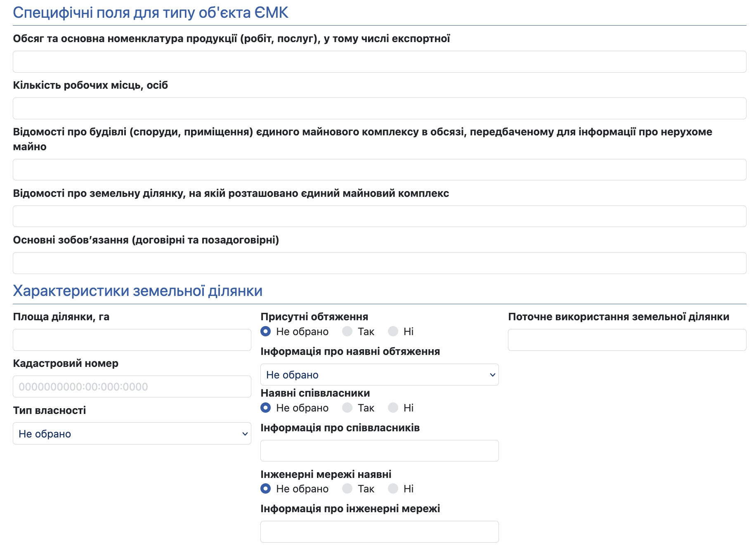The image size is (756, 558).
Task: Click the Площа ділянки, га field
Action: (x=132, y=340)
